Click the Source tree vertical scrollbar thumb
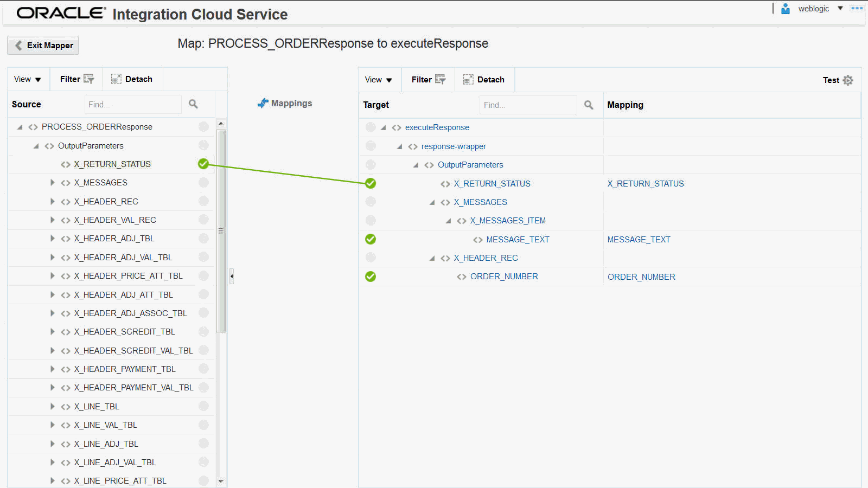Viewport: 868px width, 488px height. coord(221,231)
